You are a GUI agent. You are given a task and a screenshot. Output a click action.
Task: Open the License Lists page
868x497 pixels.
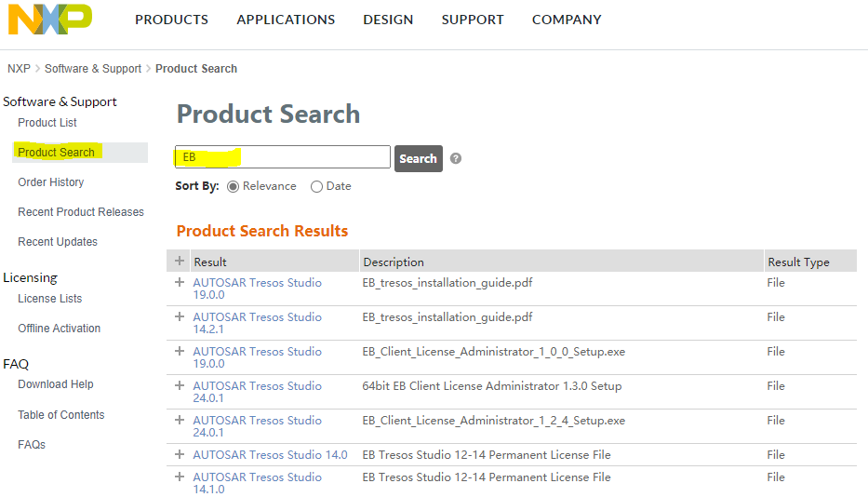coord(50,299)
